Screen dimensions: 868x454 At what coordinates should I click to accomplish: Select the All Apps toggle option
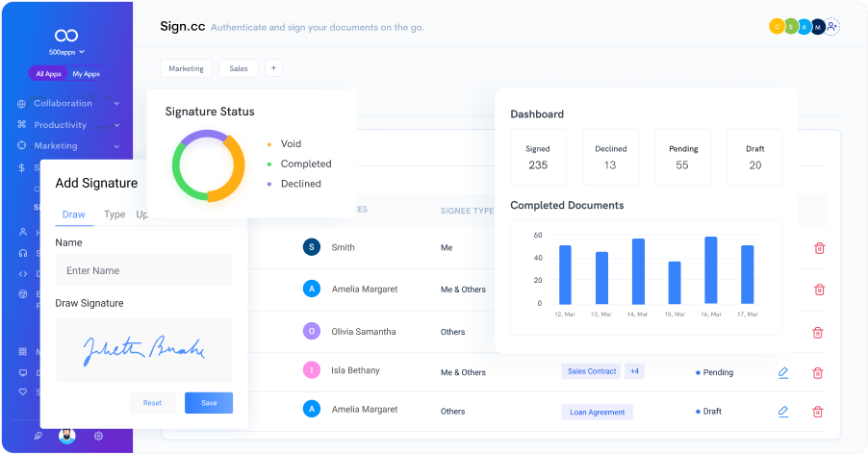[48, 74]
